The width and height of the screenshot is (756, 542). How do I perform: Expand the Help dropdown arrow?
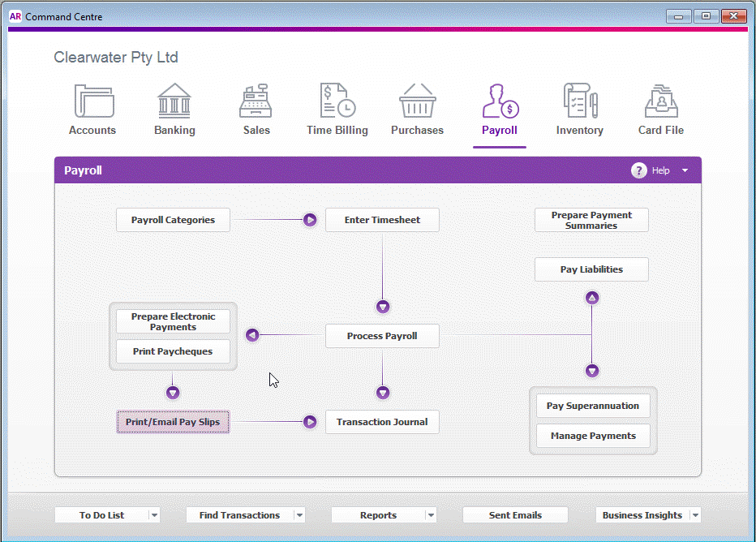click(x=685, y=170)
